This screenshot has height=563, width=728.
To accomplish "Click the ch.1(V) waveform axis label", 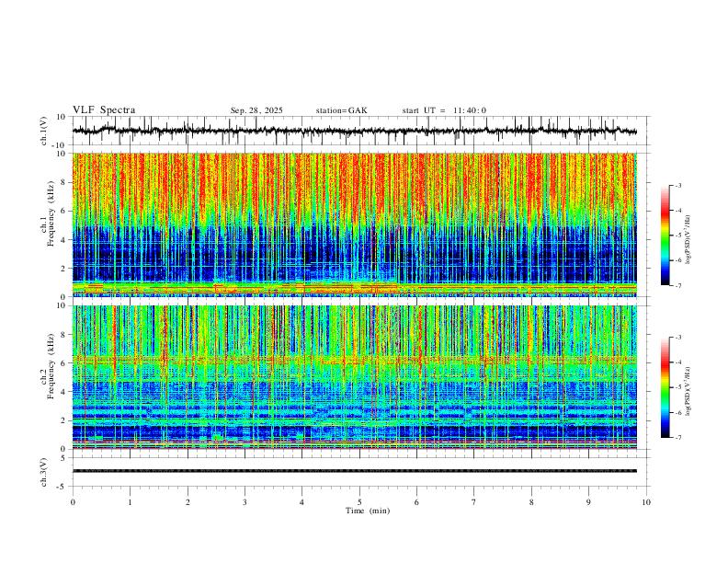I will tap(44, 131).
